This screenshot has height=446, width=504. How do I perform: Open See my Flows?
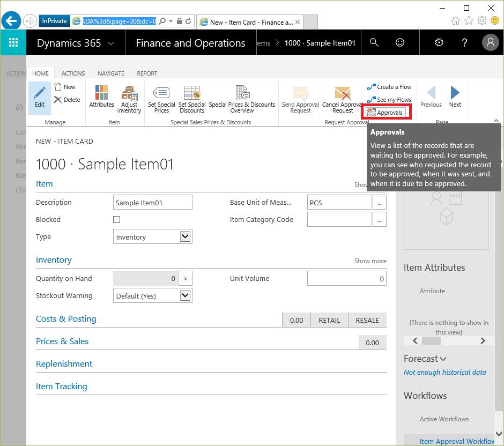click(389, 100)
